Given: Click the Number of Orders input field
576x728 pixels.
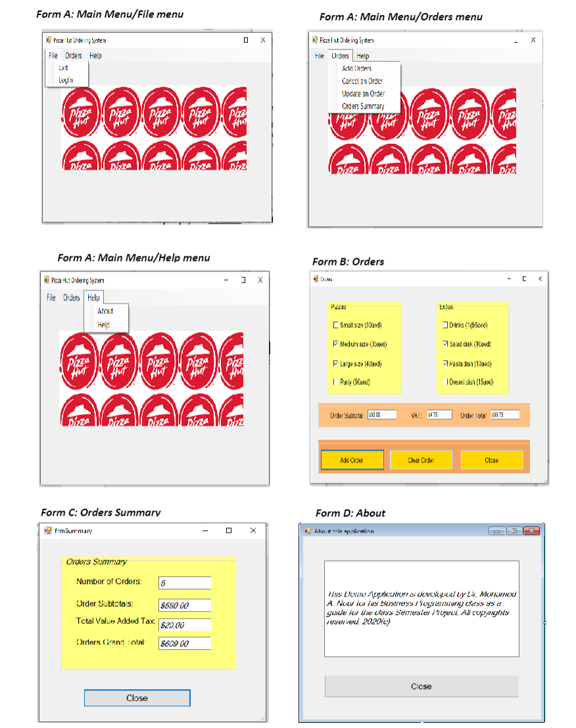Looking at the screenshot, I should (184, 583).
